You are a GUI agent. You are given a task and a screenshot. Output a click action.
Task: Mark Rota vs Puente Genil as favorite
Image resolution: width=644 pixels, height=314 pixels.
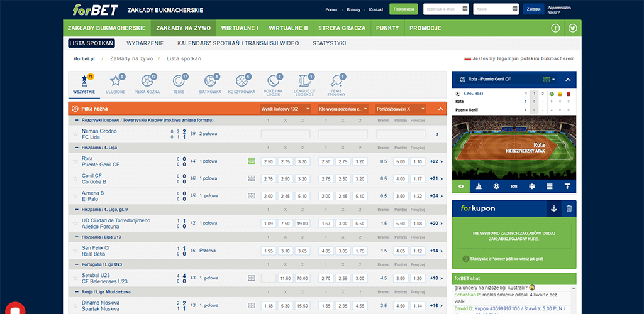click(75, 161)
